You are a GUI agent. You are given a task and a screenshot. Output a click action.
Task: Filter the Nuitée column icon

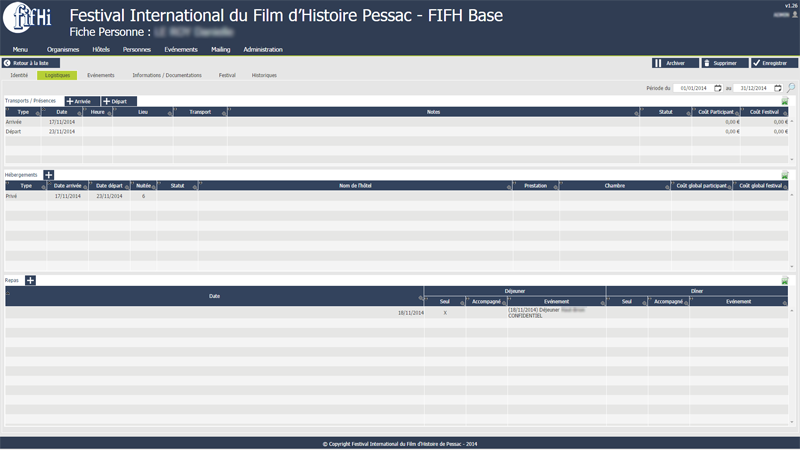coord(153,187)
